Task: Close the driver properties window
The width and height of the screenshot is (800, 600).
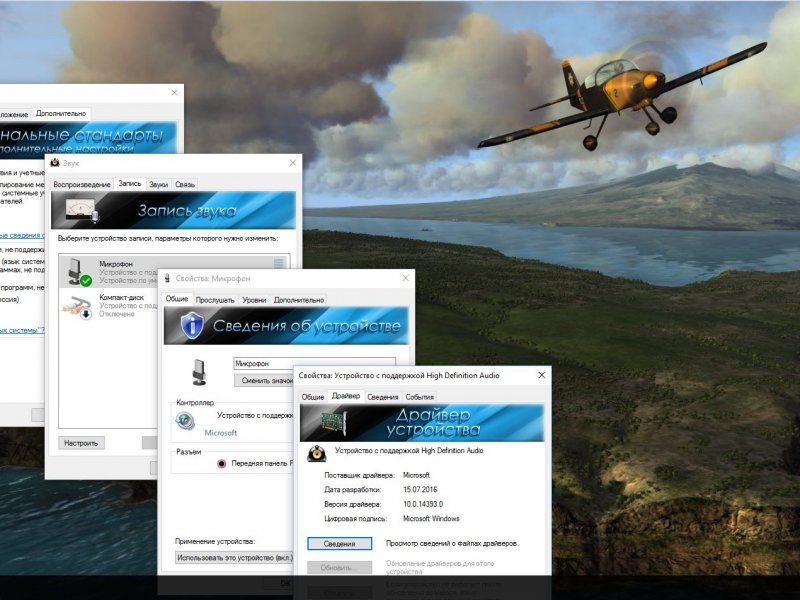Action: pyautogui.click(x=541, y=375)
